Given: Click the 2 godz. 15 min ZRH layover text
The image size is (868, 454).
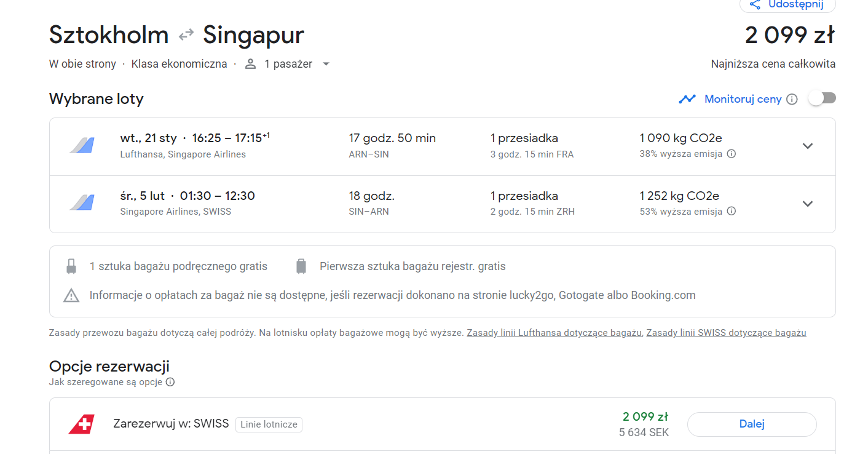Looking at the screenshot, I should tap(532, 212).
